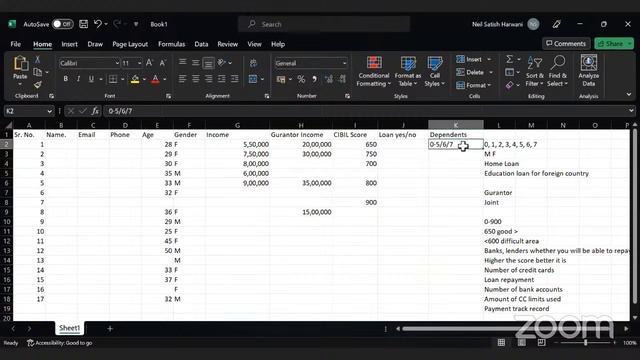Switch to the Review tab
Screen dimensions: 640x360
point(227,44)
